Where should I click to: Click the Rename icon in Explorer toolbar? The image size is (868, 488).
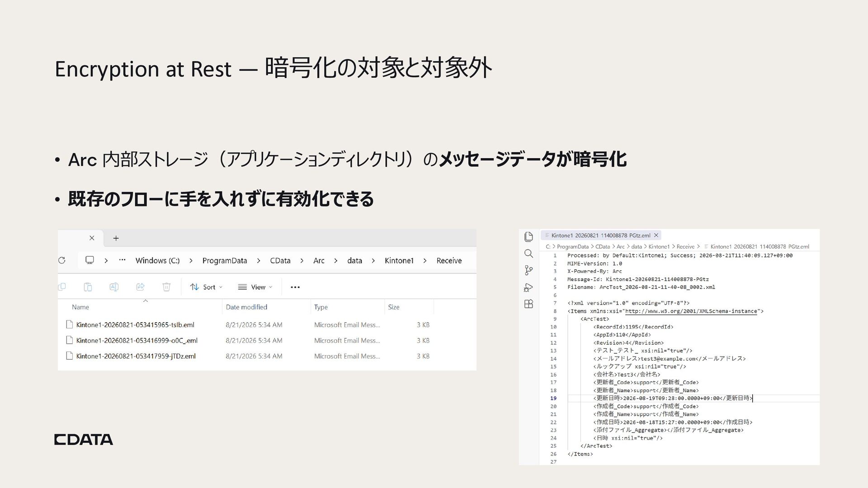click(114, 287)
